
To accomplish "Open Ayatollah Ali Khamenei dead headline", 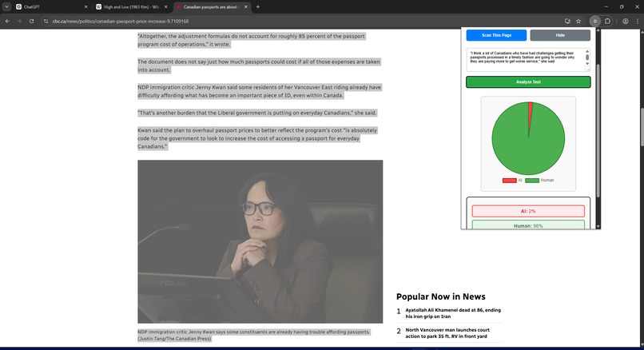I will (x=453, y=313).
